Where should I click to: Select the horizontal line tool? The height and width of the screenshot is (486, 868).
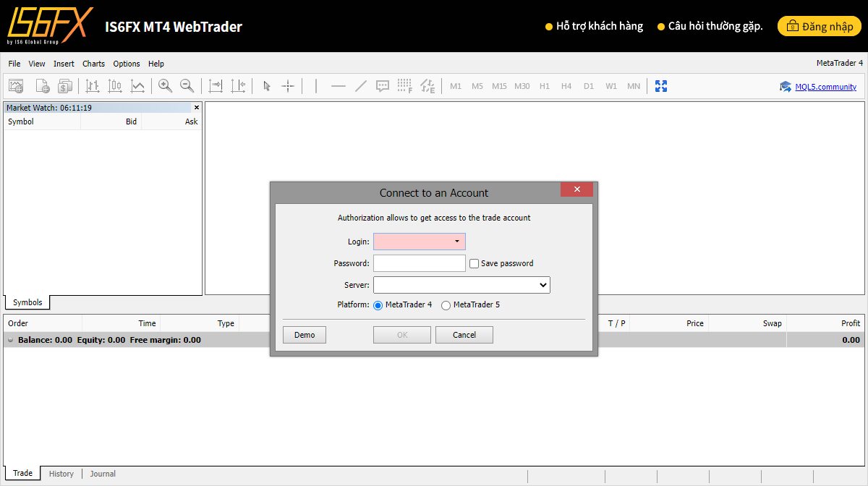pyautogui.click(x=338, y=86)
